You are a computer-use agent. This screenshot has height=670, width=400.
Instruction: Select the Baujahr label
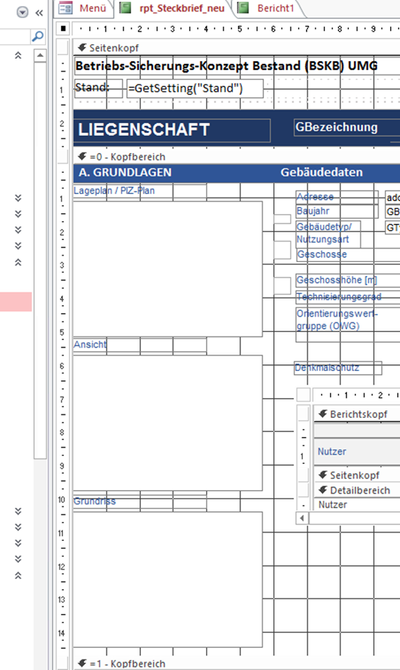pos(337,211)
